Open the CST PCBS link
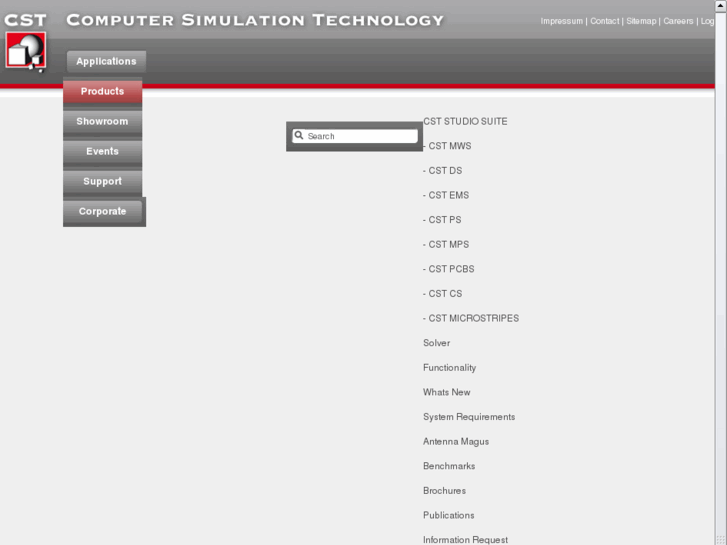This screenshot has width=727, height=545. point(451,269)
